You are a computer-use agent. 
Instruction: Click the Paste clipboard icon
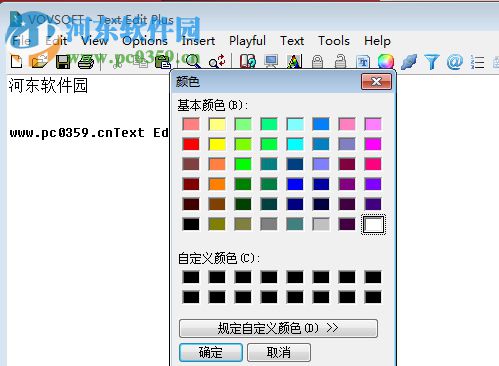(163, 62)
